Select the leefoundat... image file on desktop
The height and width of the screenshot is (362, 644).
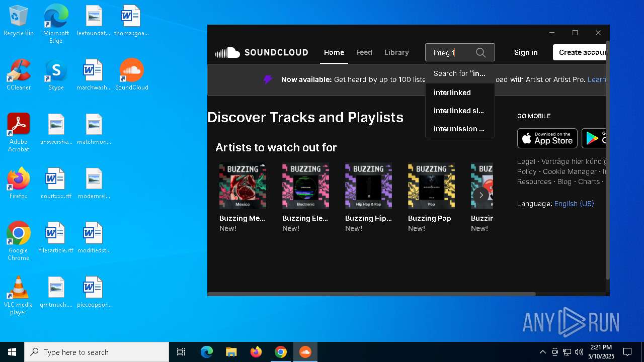pyautogui.click(x=94, y=21)
